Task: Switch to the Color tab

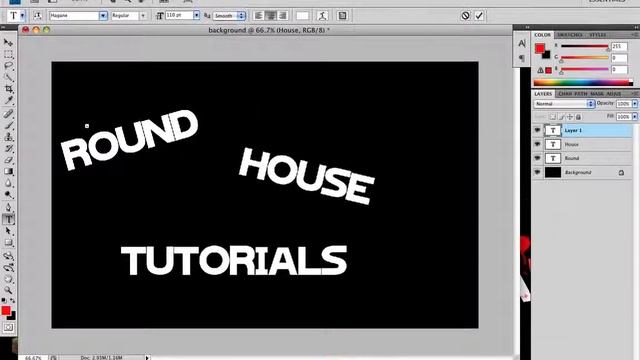Action: pos(542,35)
